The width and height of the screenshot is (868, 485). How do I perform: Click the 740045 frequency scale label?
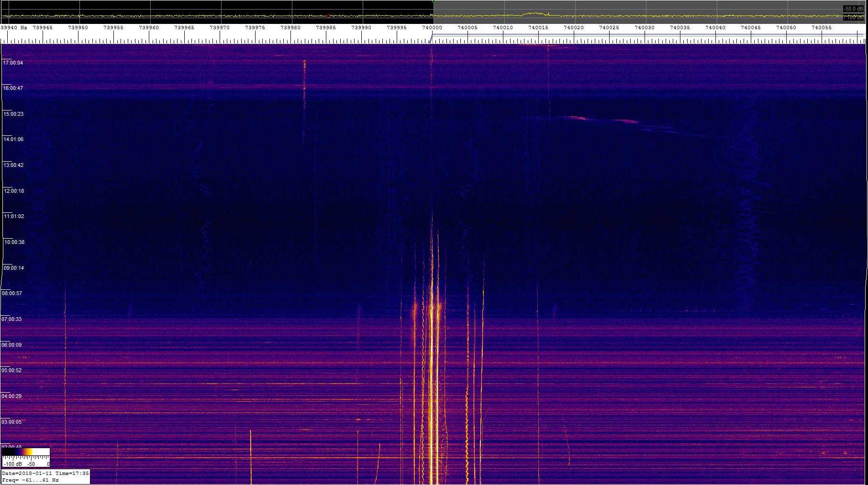coord(750,28)
